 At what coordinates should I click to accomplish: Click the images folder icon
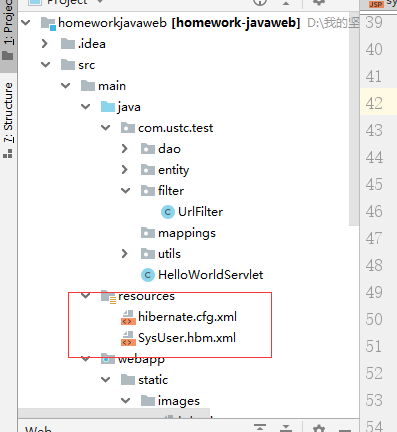click(148, 401)
